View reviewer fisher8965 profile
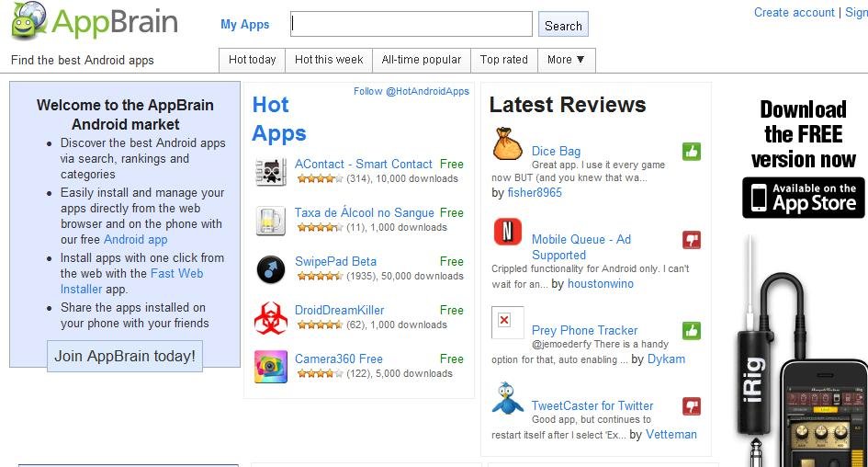Screen dimensions: 868x467 pos(535,193)
